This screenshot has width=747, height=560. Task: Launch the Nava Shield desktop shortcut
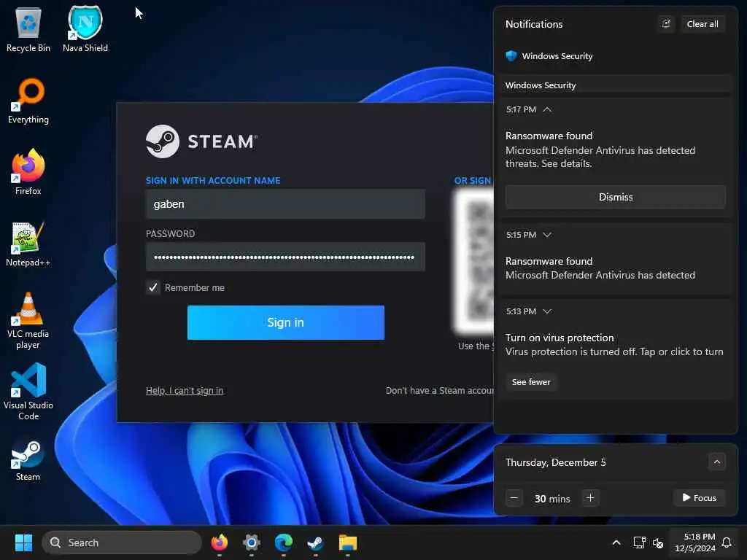[85, 29]
